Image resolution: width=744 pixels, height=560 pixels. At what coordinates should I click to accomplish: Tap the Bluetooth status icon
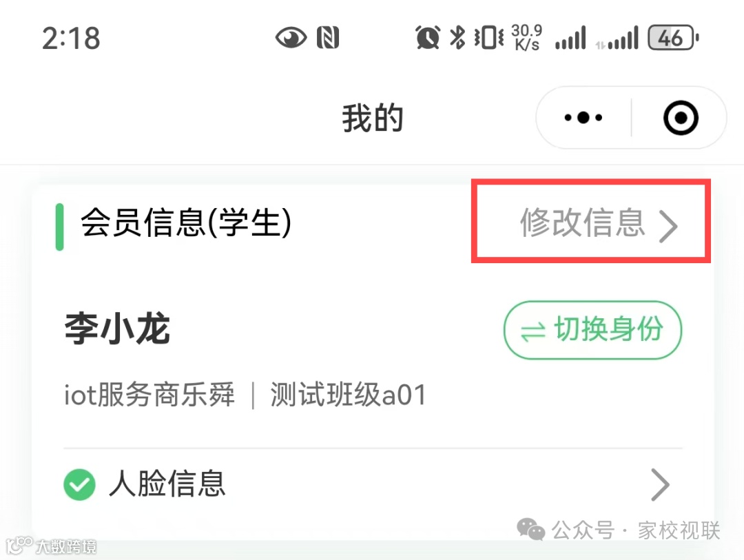point(457,37)
